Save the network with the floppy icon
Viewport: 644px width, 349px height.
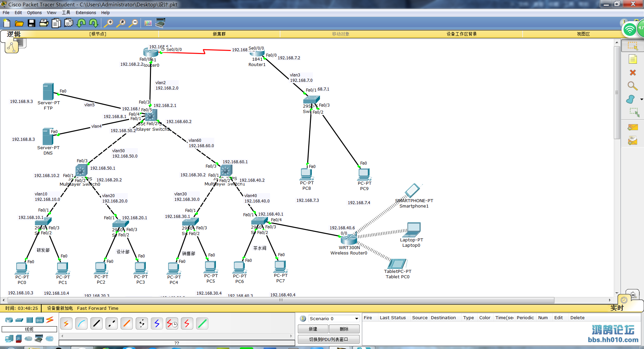[32, 23]
